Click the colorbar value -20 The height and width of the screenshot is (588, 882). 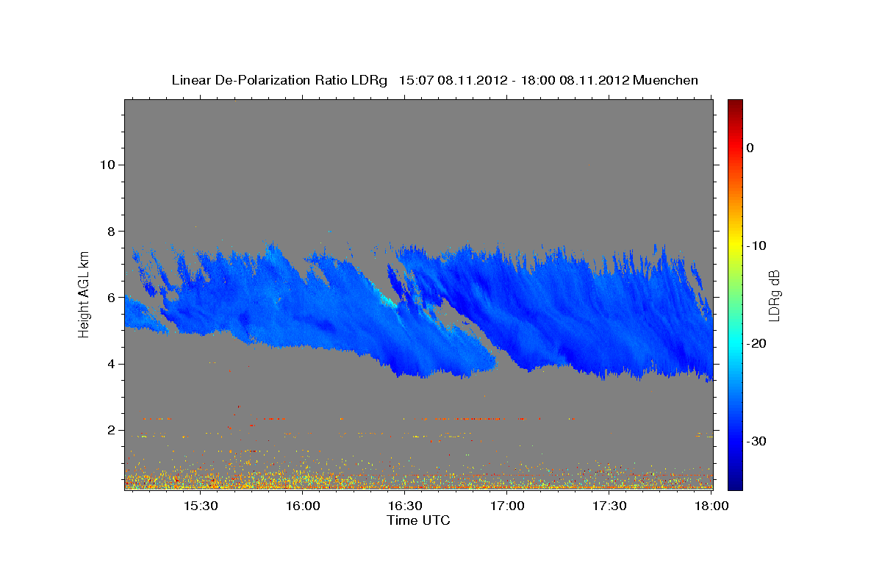pos(756,343)
